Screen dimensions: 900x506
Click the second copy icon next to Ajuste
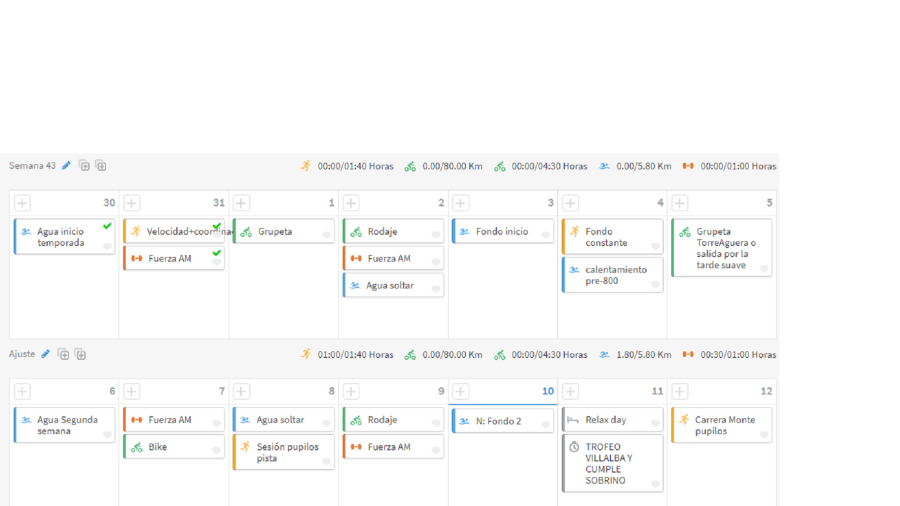[x=80, y=354]
